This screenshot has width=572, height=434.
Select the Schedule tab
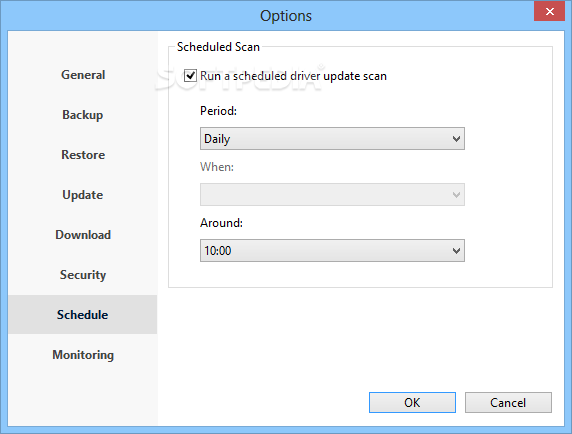pos(83,315)
